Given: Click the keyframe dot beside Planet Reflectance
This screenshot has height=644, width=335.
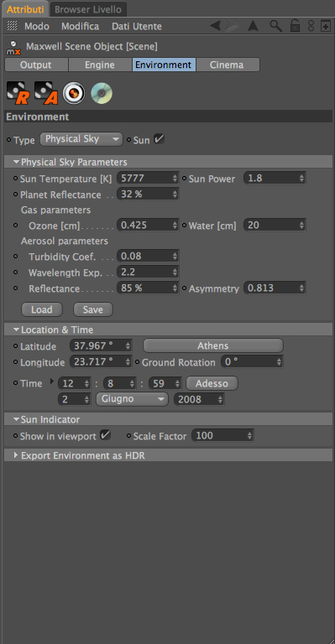Looking at the screenshot, I should pos(16,194).
